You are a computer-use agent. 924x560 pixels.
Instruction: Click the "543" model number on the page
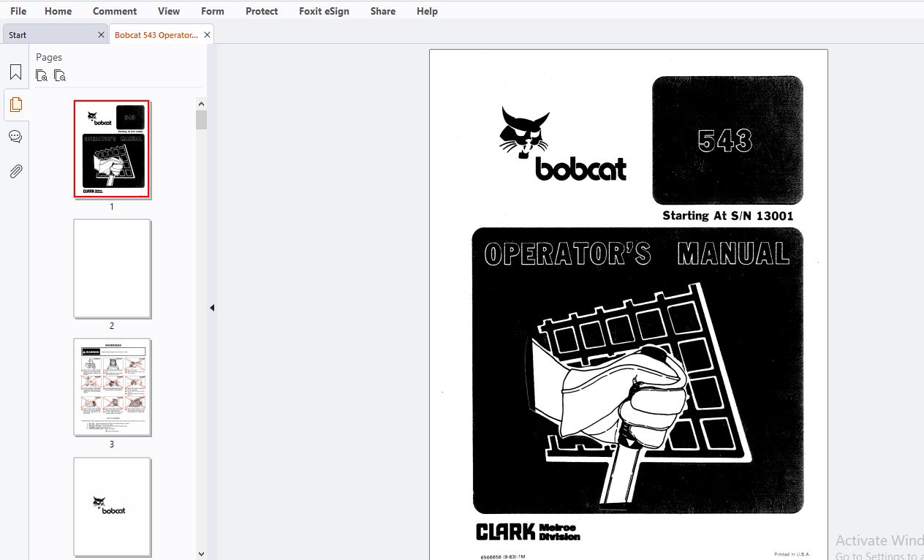[x=725, y=140]
